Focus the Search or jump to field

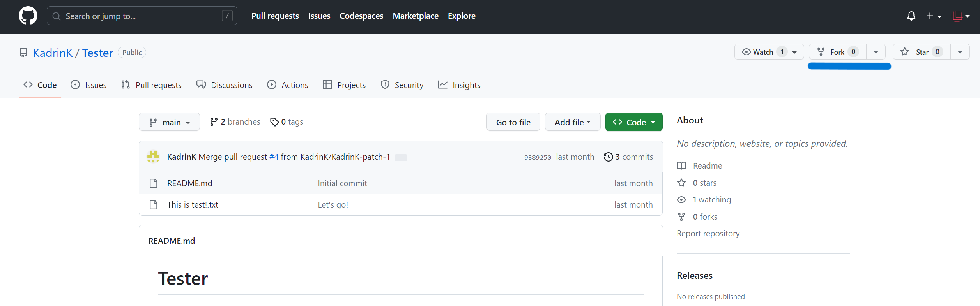tap(142, 16)
